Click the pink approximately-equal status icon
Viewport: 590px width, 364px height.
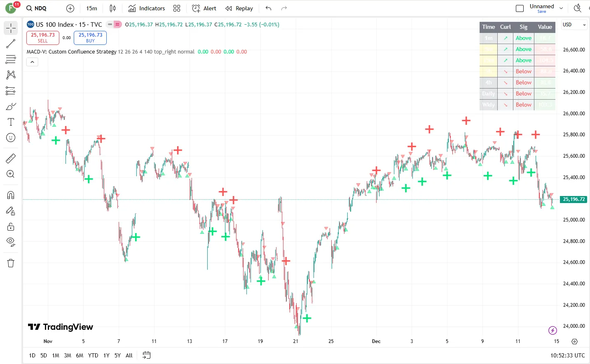click(117, 24)
